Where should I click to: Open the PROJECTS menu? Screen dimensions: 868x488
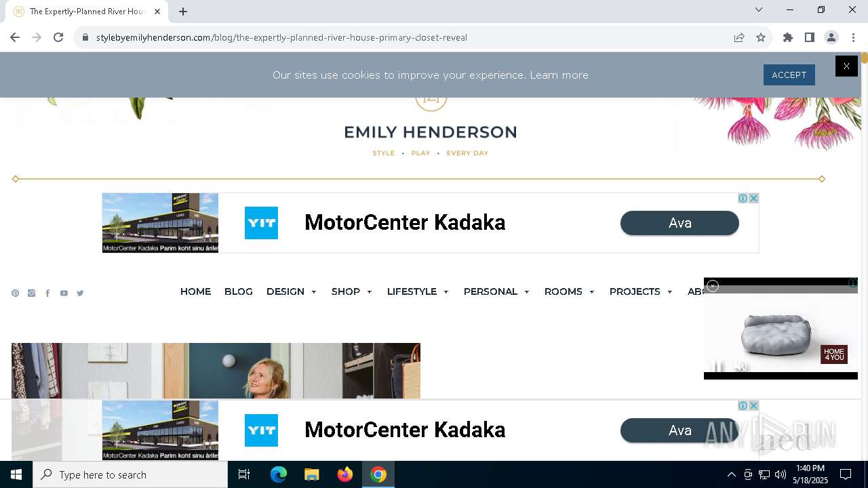(x=635, y=291)
